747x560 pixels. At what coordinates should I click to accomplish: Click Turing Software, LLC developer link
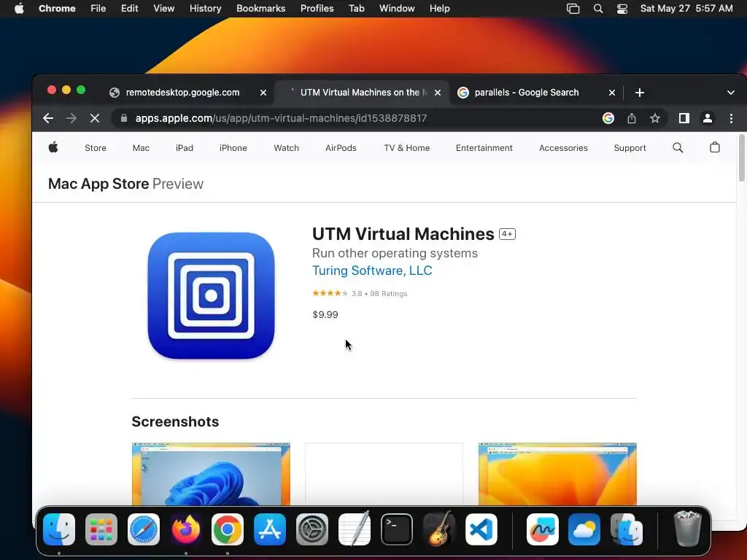coord(372,271)
